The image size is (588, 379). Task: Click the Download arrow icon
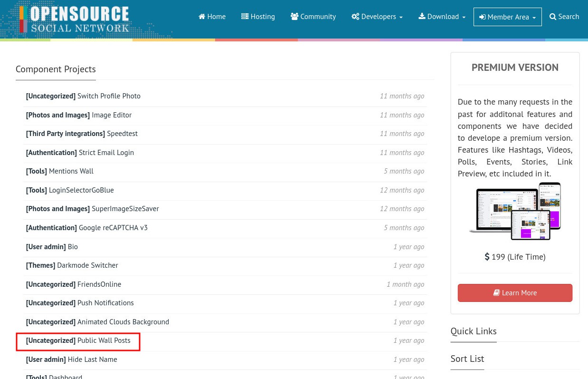click(422, 16)
